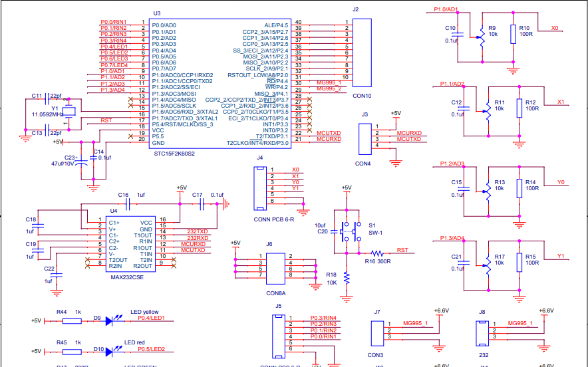Click the T1OUT pin label on U4
This screenshot has height=367, width=588.
(x=143, y=235)
